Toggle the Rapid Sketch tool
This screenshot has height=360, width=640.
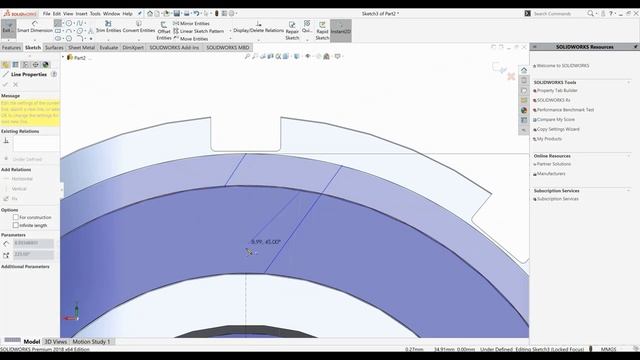tap(322, 31)
